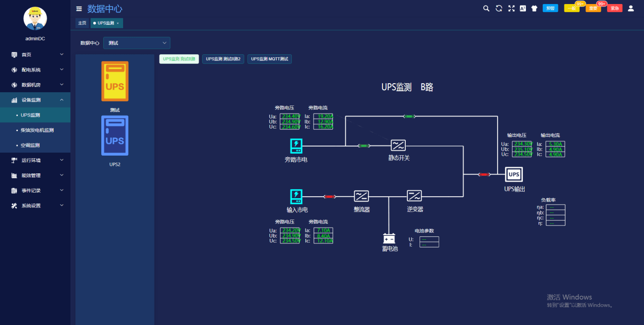Open the user profile icon

[631, 8]
